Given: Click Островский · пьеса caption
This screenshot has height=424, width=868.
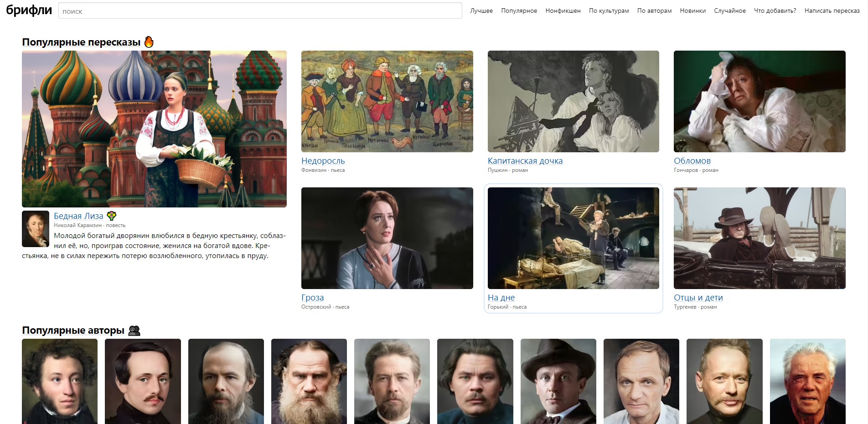Looking at the screenshot, I should click(325, 307).
